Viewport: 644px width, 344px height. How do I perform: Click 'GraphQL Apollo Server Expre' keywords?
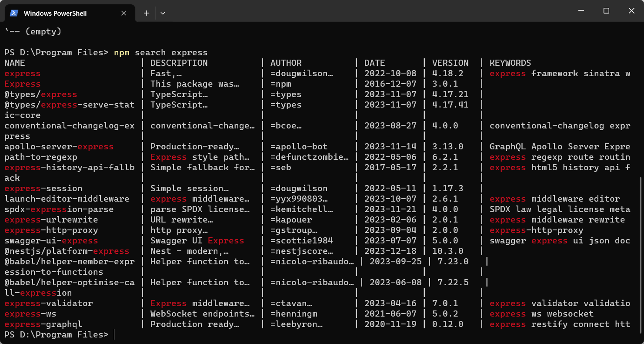[x=560, y=147]
